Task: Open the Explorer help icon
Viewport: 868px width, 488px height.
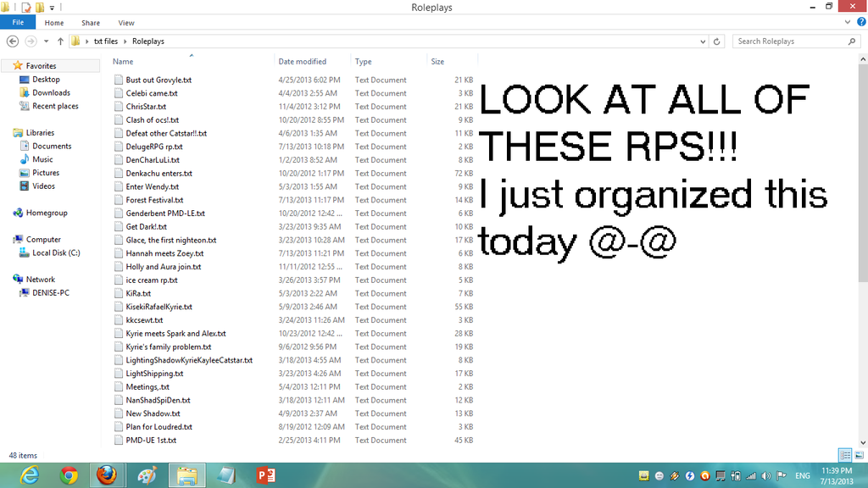Action: 861,22
